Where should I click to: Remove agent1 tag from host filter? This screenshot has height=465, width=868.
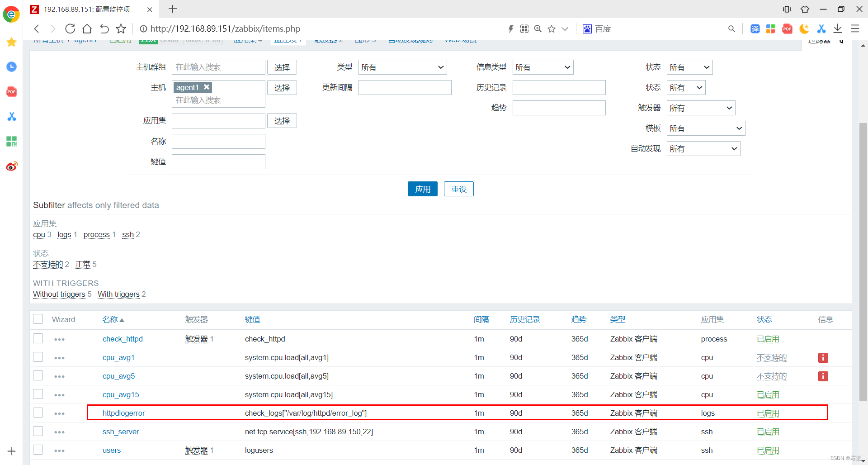click(x=207, y=87)
